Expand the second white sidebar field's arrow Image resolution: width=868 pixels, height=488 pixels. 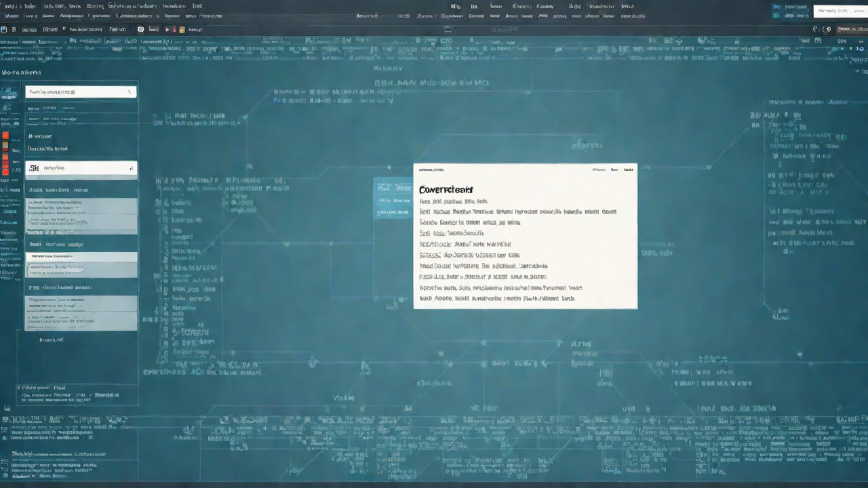(131, 168)
